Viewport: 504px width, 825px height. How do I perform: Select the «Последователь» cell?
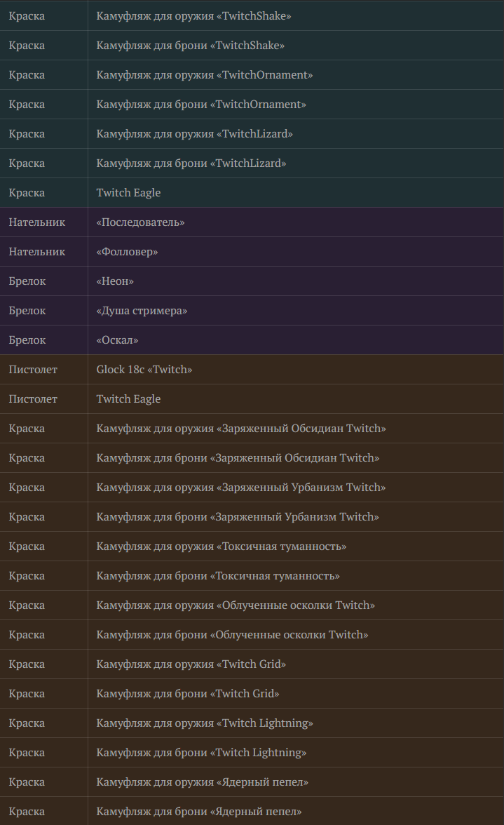pyautogui.click(x=296, y=222)
